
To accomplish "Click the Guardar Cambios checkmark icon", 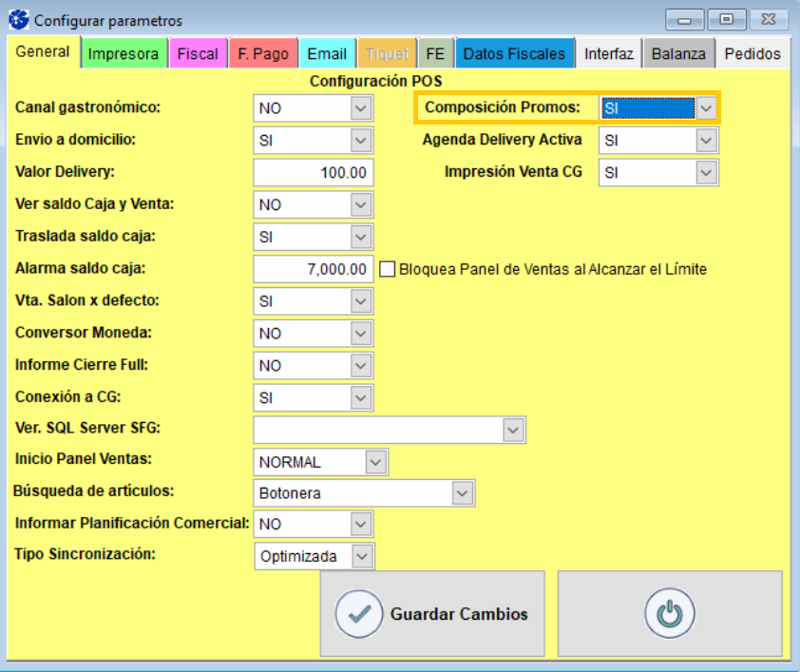I will coord(359,614).
